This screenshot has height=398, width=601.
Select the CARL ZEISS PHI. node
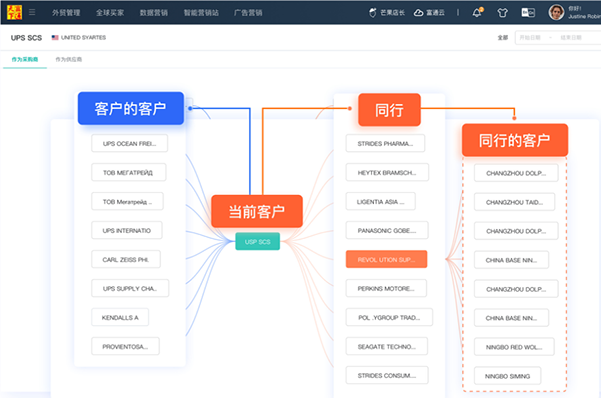click(x=126, y=260)
